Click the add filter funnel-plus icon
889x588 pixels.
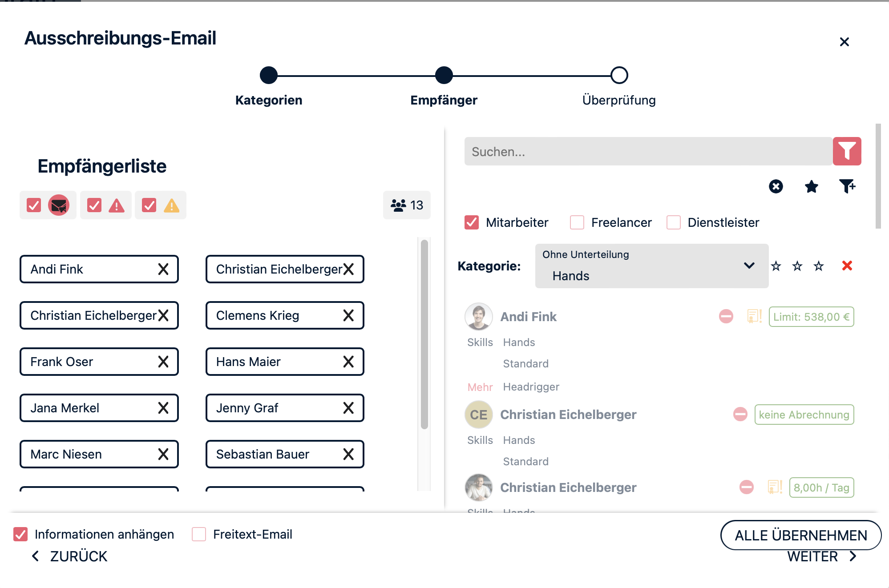(x=847, y=186)
